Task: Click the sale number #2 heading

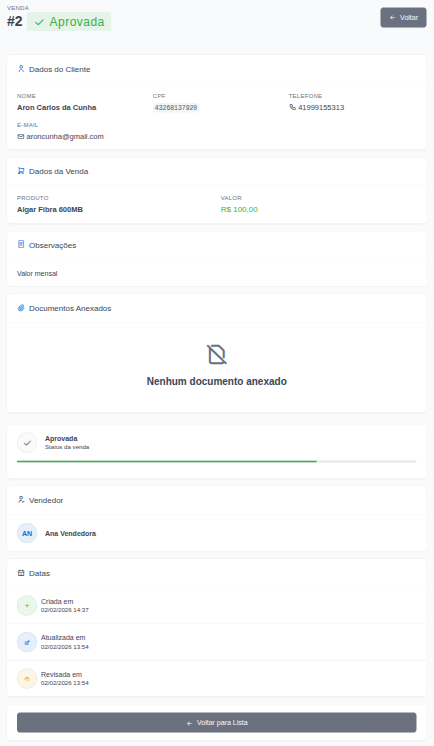Action: [15, 21]
